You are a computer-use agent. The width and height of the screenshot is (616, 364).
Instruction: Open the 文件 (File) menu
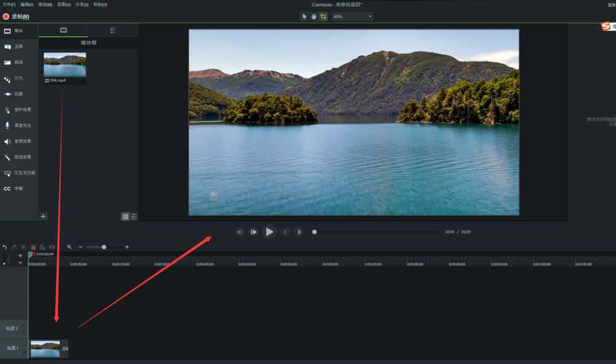click(7, 4)
